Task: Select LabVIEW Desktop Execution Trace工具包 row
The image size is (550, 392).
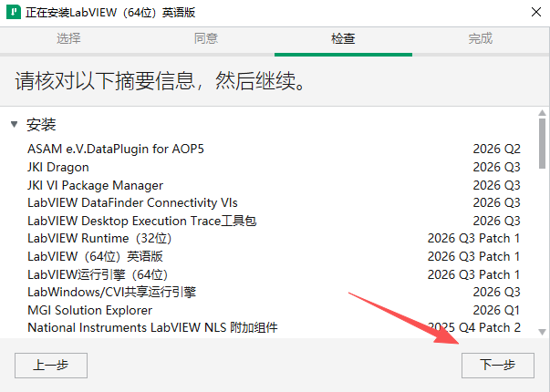Action: pos(274,221)
